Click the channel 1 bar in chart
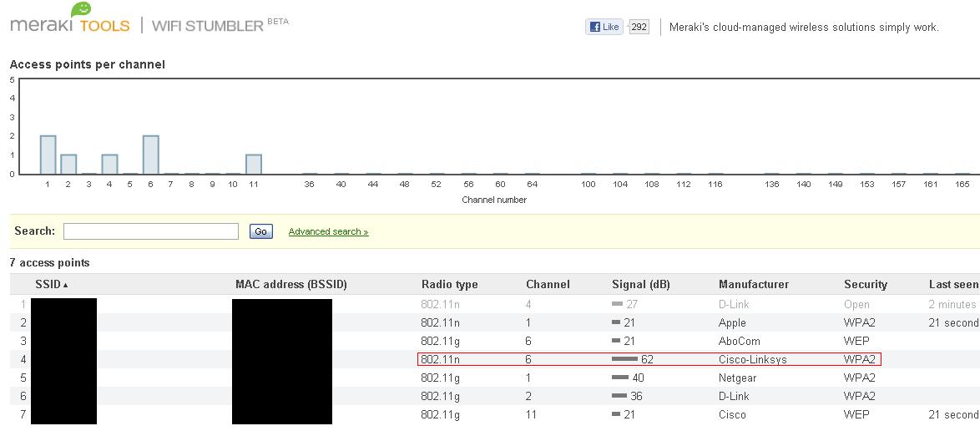The height and width of the screenshot is (431, 980). (48, 155)
